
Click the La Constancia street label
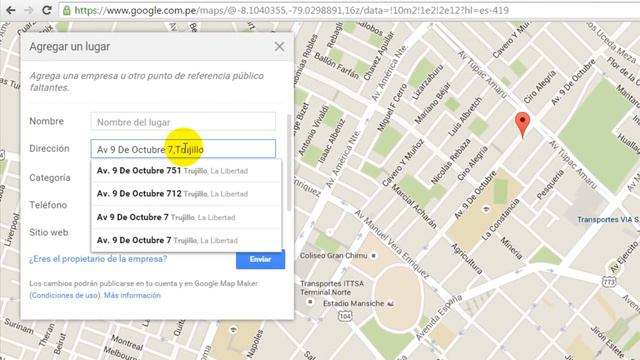pyautogui.click(x=501, y=219)
